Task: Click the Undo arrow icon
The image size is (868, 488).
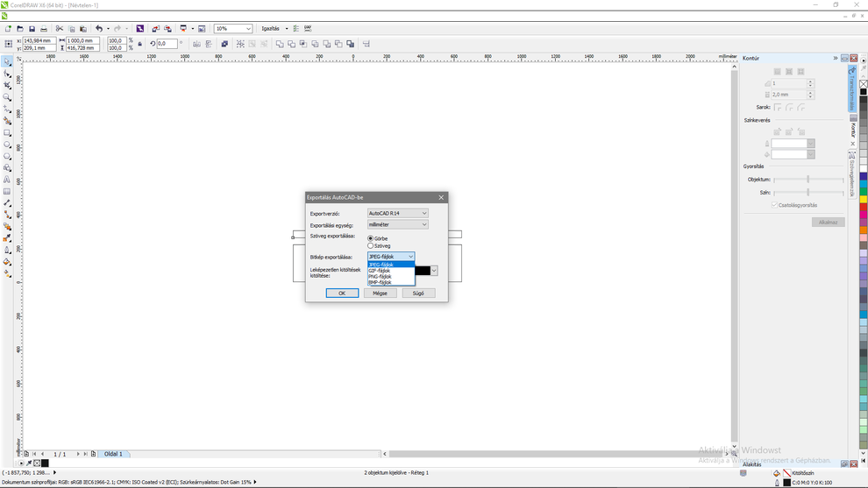Action: (99, 29)
